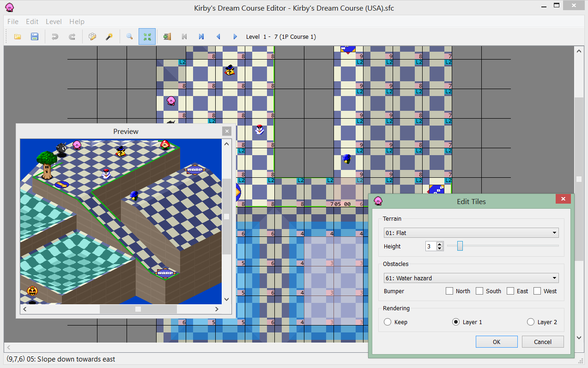
Task: Select the Layer 2 rendering option
Action: coord(530,322)
